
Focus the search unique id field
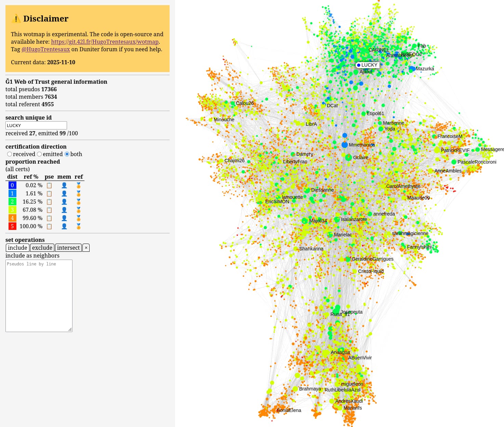coord(36,125)
